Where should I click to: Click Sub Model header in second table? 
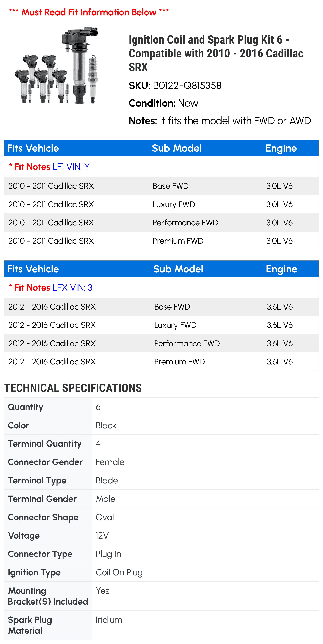pyautogui.click(x=178, y=269)
